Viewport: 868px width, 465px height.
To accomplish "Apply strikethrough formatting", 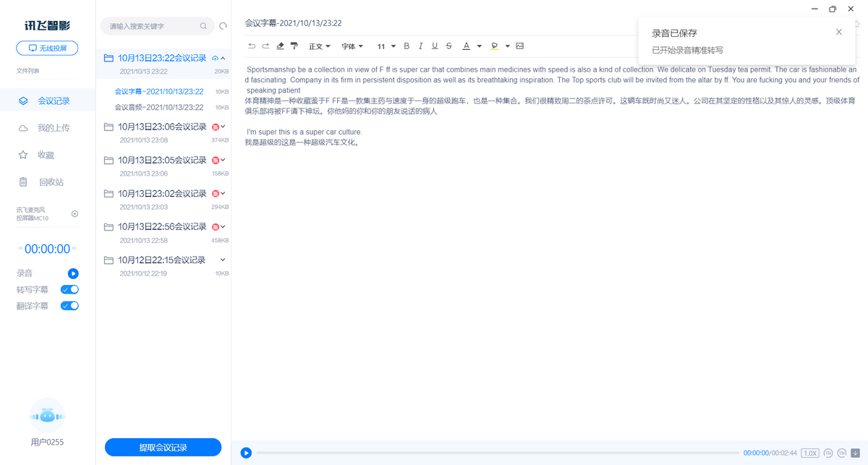I will click(x=449, y=46).
